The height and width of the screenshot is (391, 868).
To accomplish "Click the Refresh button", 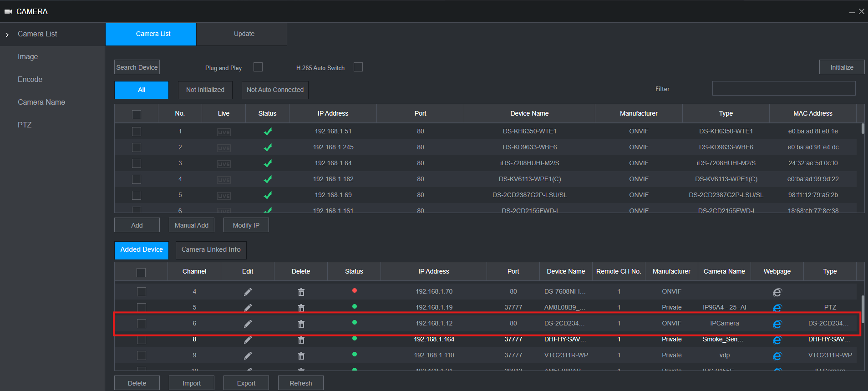I will click(x=301, y=383).
